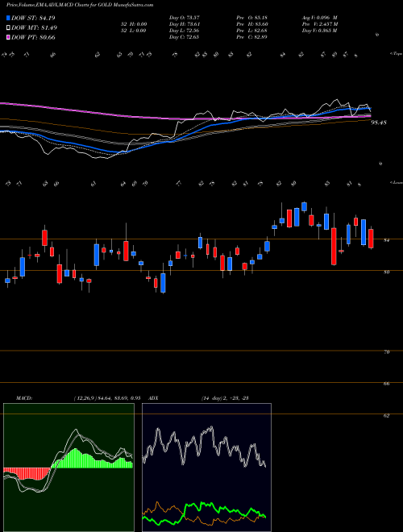
Task: Click the 'Day H: 73.61' value
Action: 185,24
